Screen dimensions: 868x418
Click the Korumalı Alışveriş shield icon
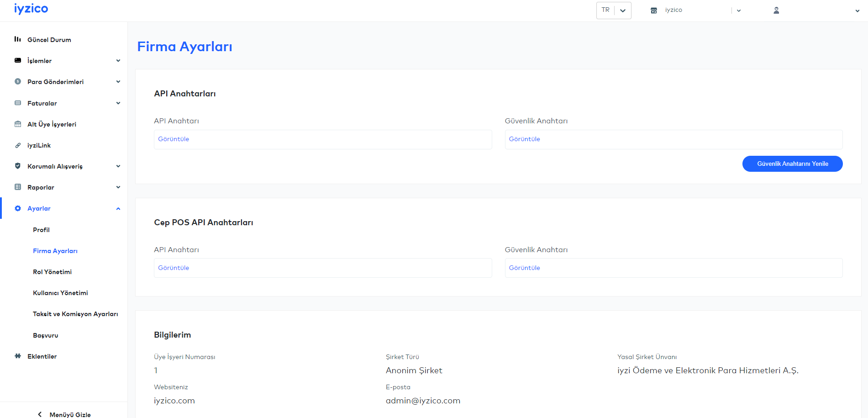tap(18, 166)
